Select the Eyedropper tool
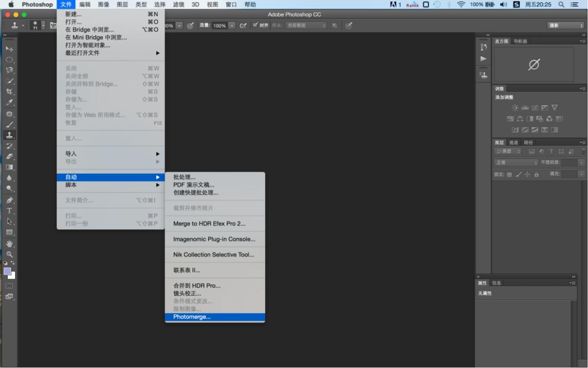Screen dimensions: 588x368 [x=9, y=103]
